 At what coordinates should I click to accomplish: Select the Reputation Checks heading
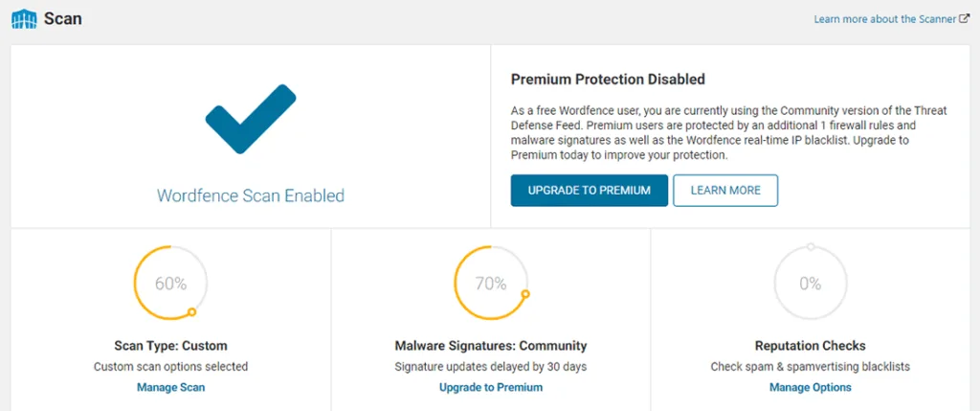pos(810,345)
